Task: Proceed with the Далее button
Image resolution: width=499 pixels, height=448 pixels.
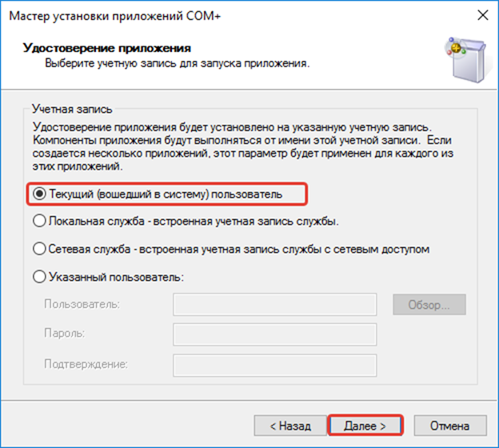Action: (x=365, y=426)
